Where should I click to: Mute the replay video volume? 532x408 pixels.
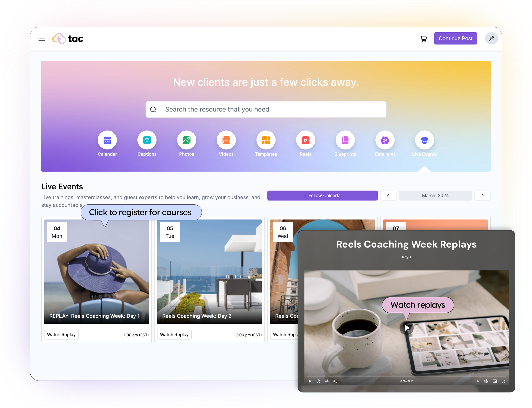335,381
